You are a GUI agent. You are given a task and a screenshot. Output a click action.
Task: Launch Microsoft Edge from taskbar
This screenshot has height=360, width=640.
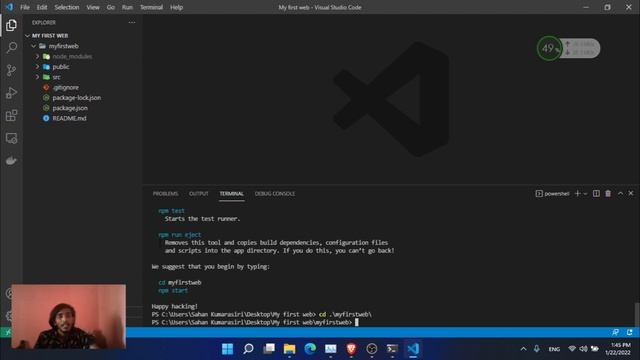tap(310, 349)
